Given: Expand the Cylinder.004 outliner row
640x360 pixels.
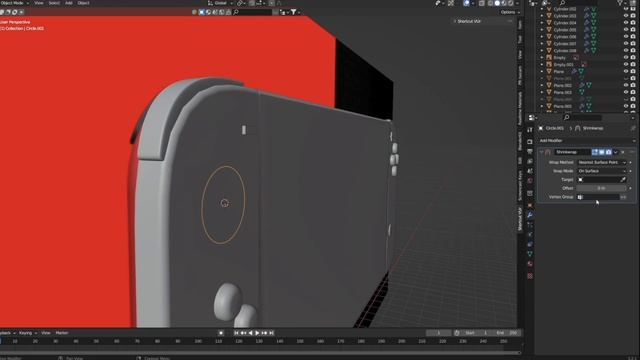Looking at the screenshot, I should [542, 23].
